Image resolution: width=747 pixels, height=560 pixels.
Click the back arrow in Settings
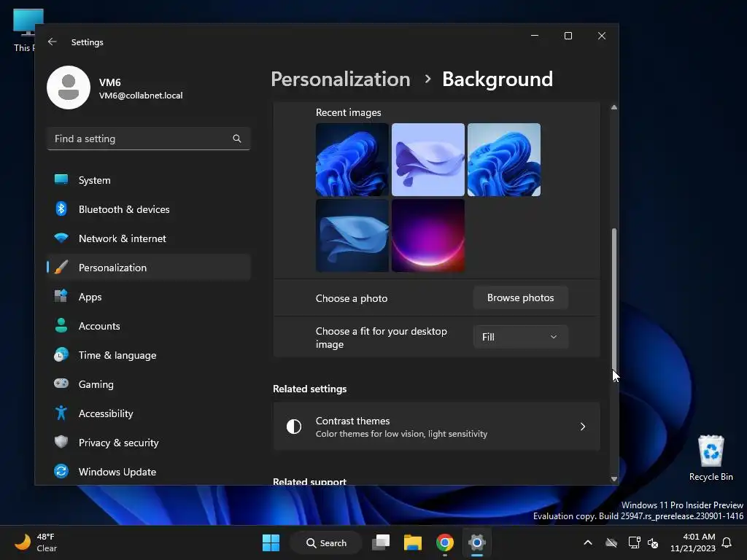(53, 42)
